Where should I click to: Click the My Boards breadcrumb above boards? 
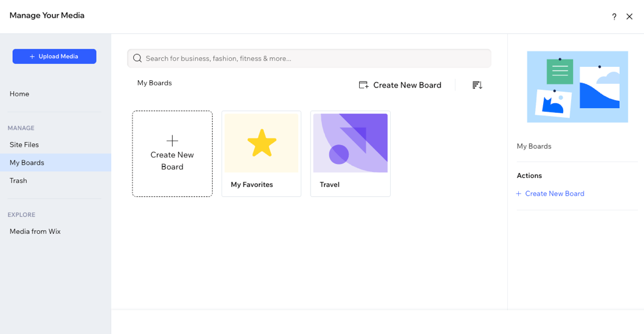coord(154,83)
